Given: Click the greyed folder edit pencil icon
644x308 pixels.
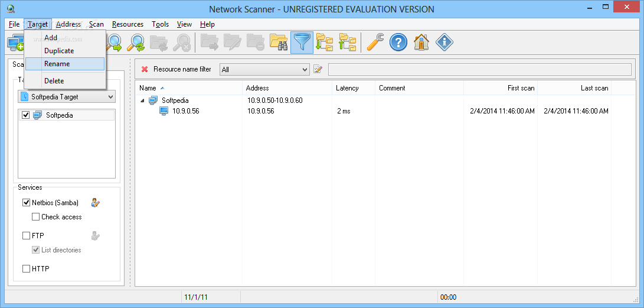Looking at the screenshot, I should 233,42.
